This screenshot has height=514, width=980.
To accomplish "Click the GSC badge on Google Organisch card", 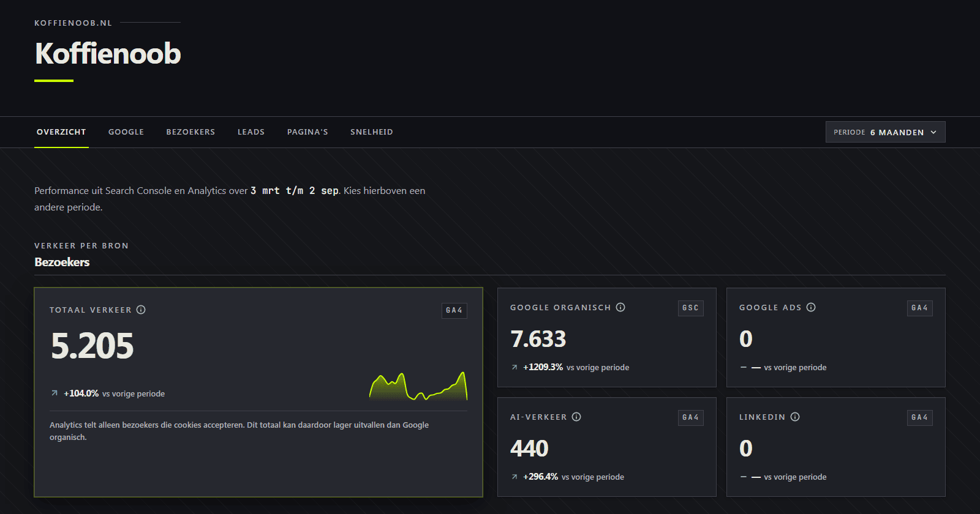I will (x=691, y=308).
